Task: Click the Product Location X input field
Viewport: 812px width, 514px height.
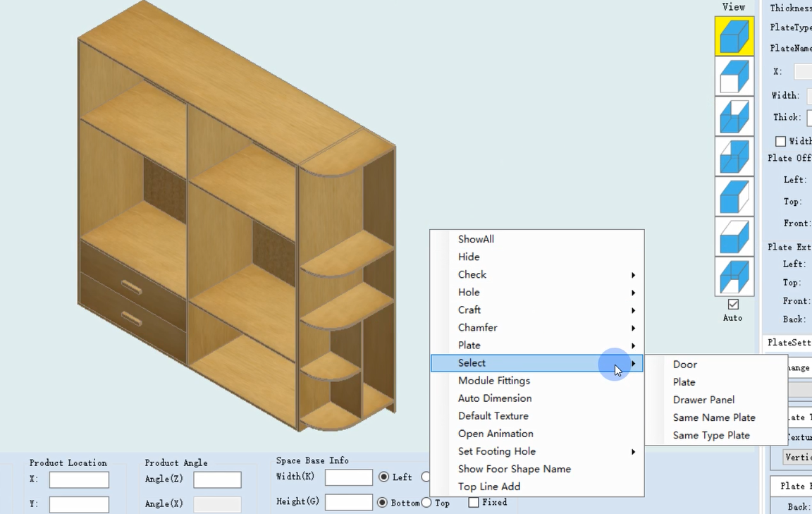Action: pos(79,479)
